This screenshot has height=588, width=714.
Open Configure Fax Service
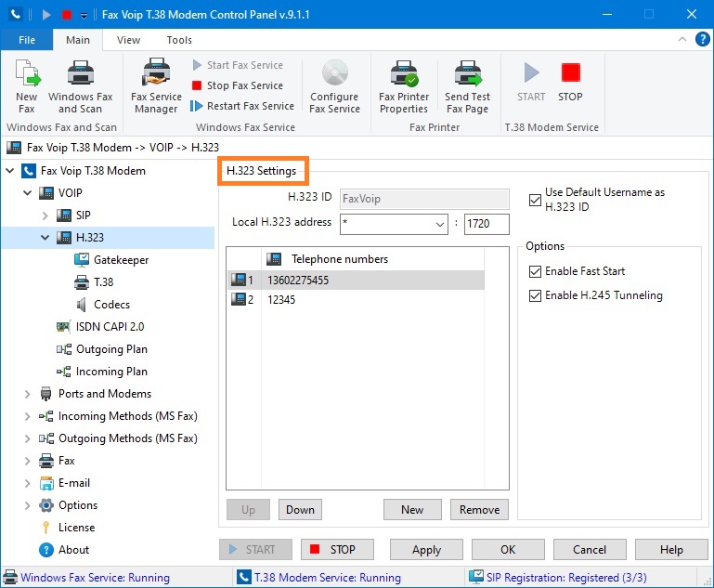(x=334, y=86)
